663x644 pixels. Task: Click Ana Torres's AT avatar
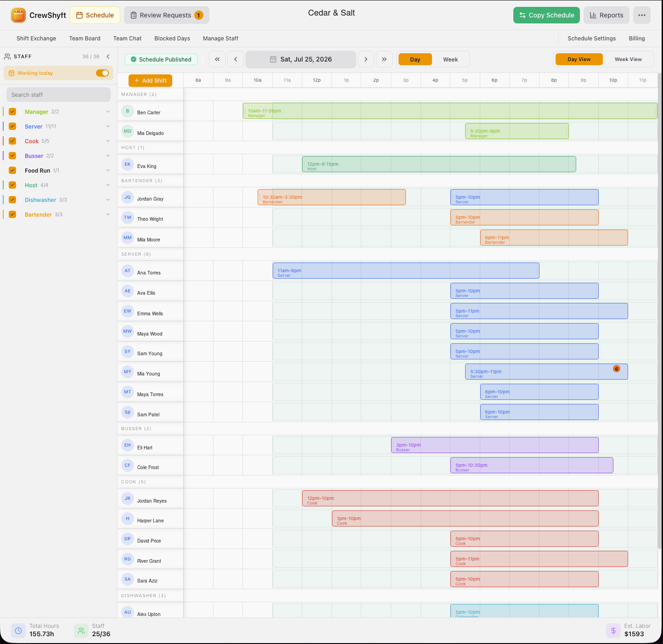(128, 271)
